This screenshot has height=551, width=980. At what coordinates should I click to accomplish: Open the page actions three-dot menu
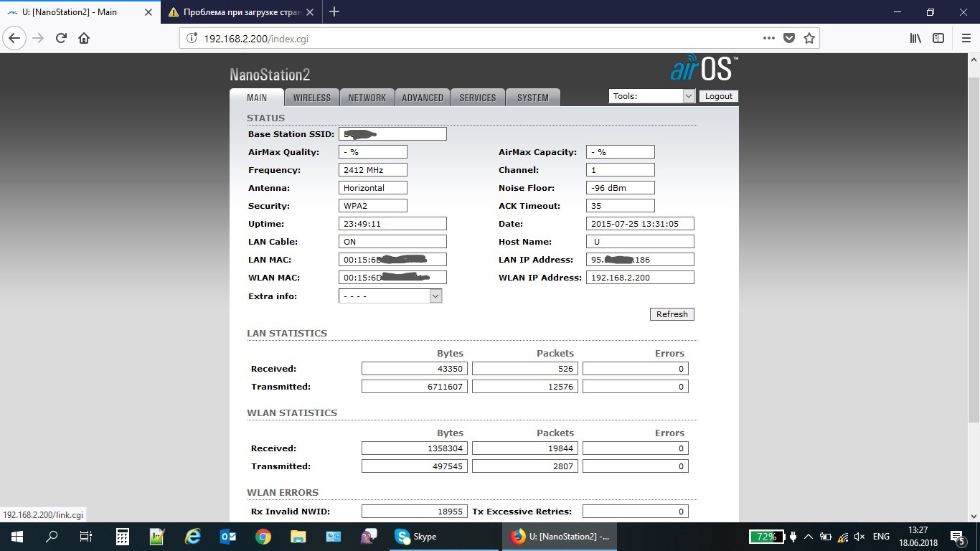point(768,38)
